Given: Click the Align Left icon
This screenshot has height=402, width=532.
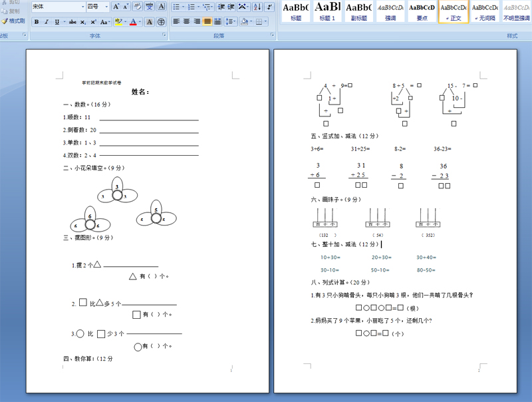Looking at the screenshot, I should (176, 22).
